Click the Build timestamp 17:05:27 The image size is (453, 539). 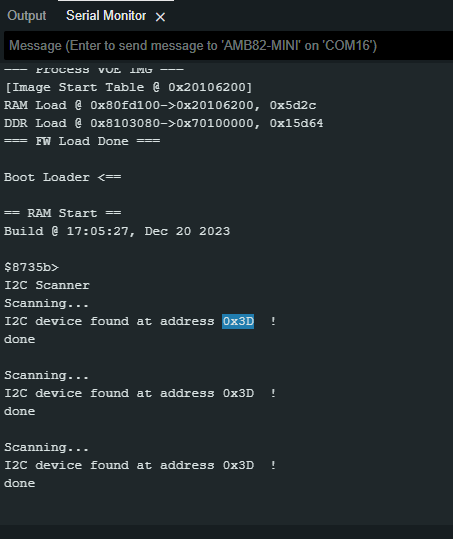pyautogui.click(x=100, y=231)
